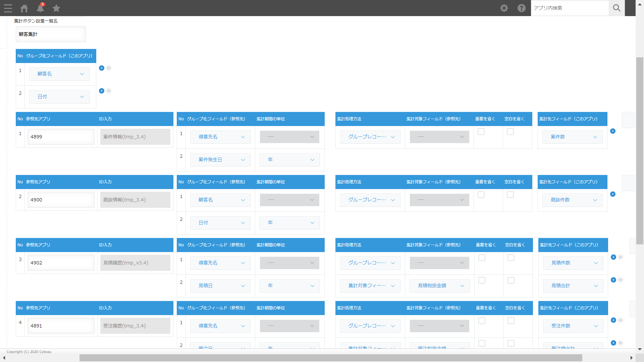
Task: Open favorites star icon
Action: point(56,8)
